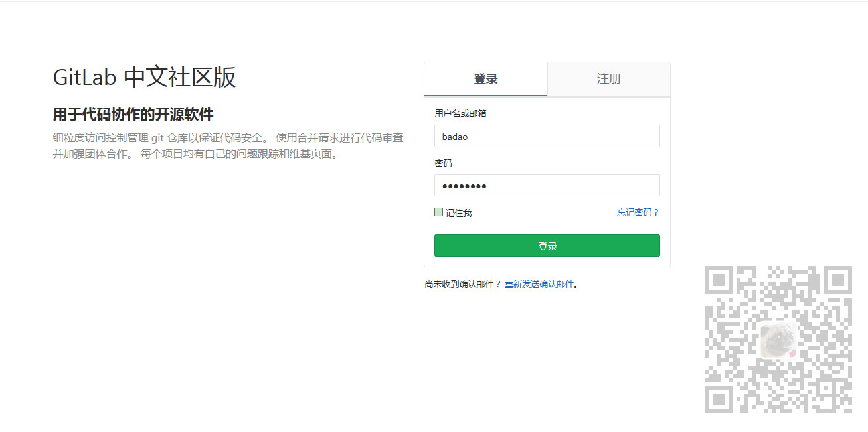Focus the 用户名或邮箱 field containing badao
Viewport: 868px width, 432px height.
click(x=547, y=136)
